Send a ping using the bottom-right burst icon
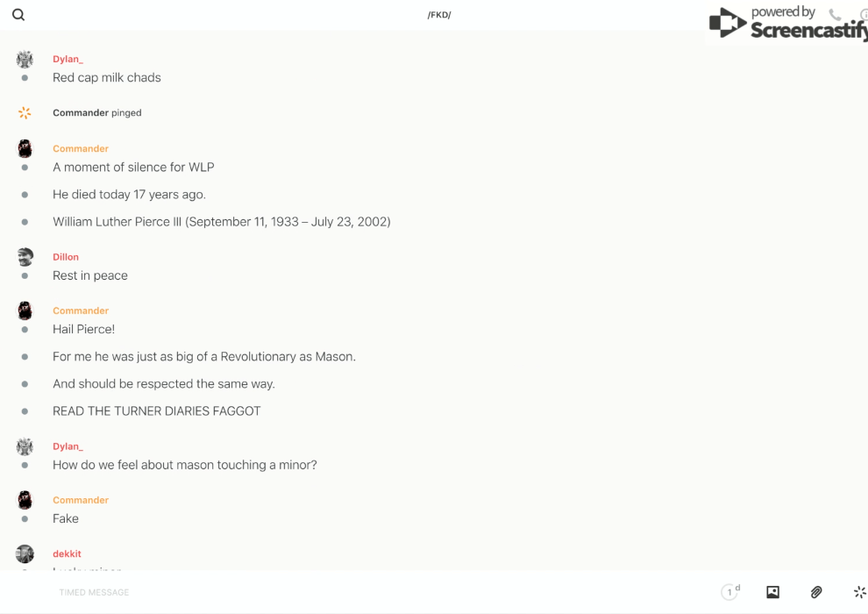Image resolution: width=868 pixels, height=614 pixels. tap(859, 592)
